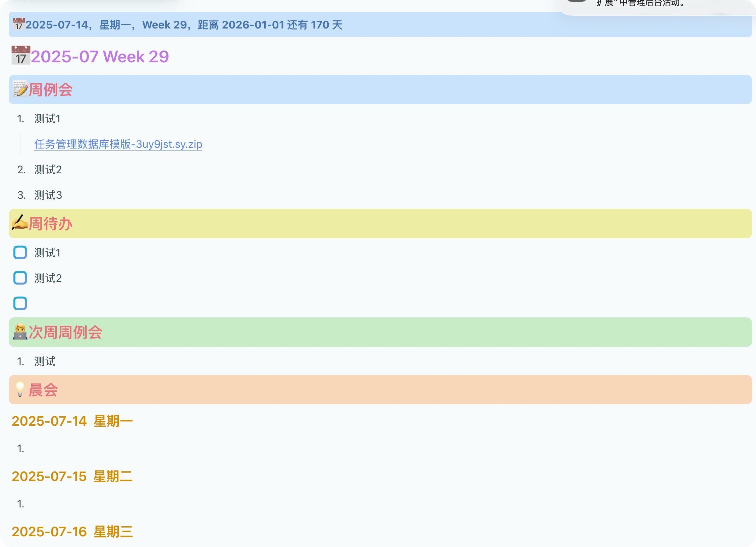Viewport: 756px width, 547px height.
Task: Check the 测试2 todo checkbox
Action: point(20,278)
